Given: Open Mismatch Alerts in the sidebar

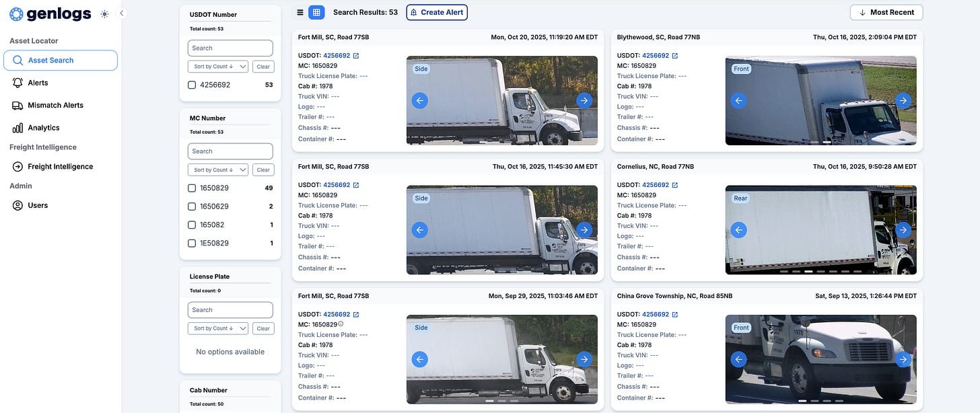Looking at the screenshot, I should pos(55,105).
